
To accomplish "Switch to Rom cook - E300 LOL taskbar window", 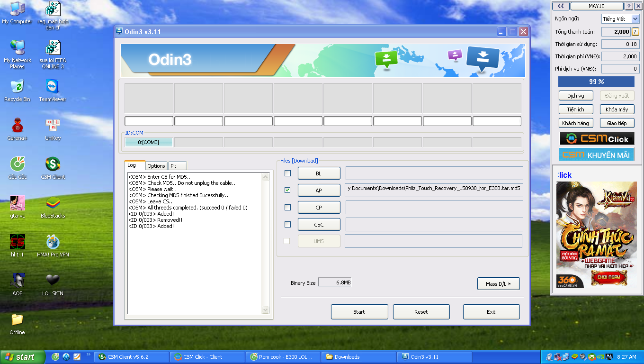I will (283, 357).
